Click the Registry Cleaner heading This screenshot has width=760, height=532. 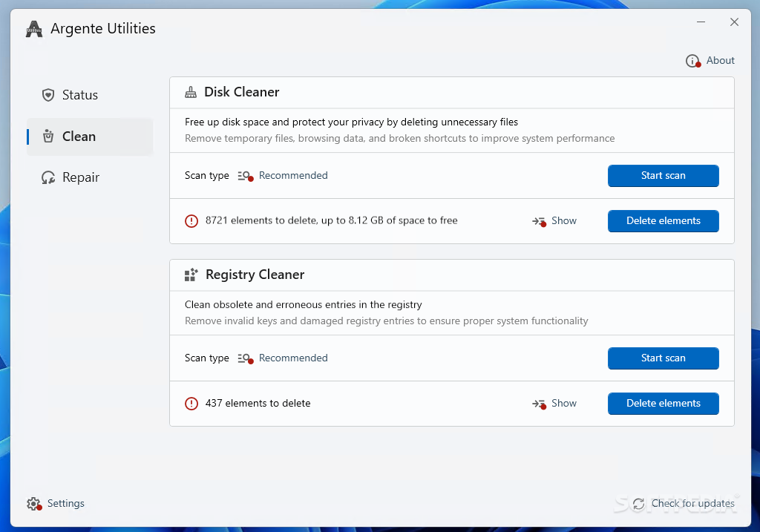(255, 275)
